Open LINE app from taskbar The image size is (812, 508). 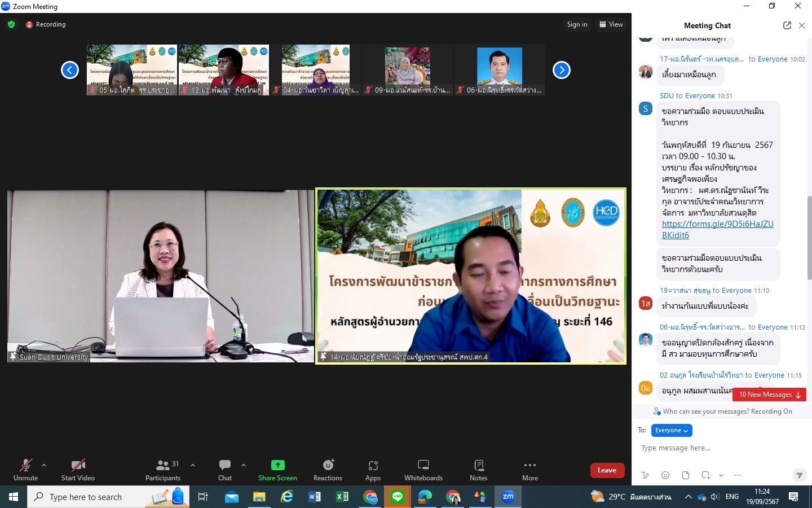point(398,497)
